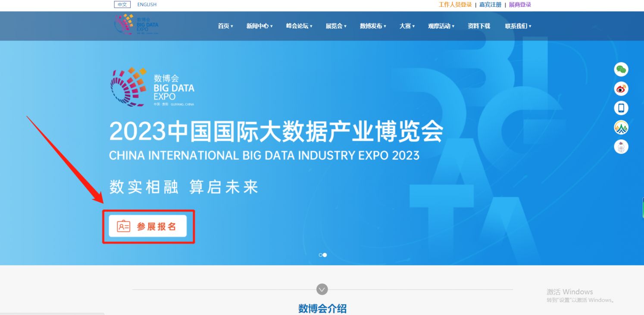644x315 pixels.
Task: Click the down-arrow circle above 数博会介绍
Action: pyautogui.click(x=322, y=289)
